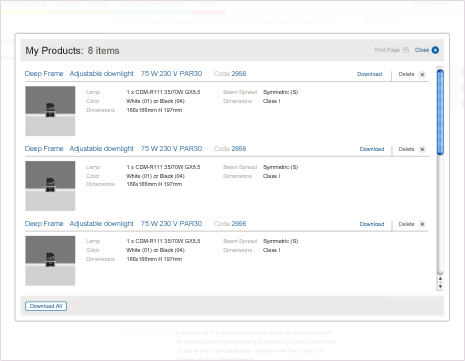Image resolution: width=465 pixels, height=361 pixels.
Task: Click the scroll up arrow of product list
Action: [440, 279]
